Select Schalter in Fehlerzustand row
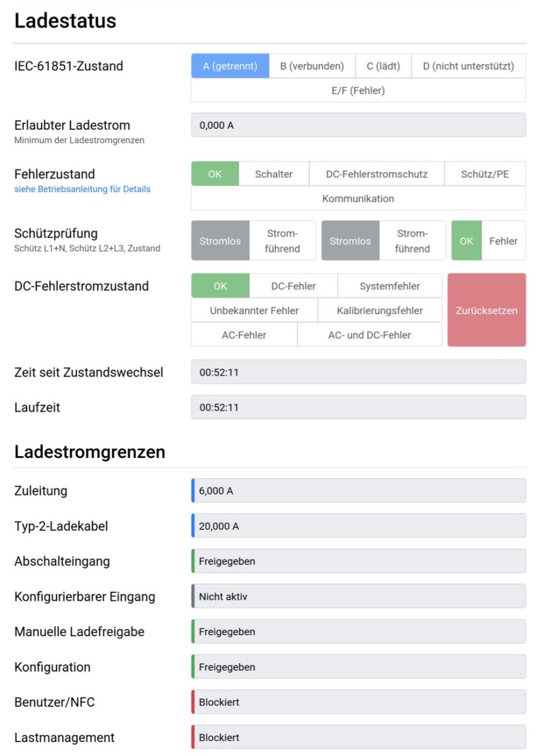 pyautogui.click(x=273, y=175)
